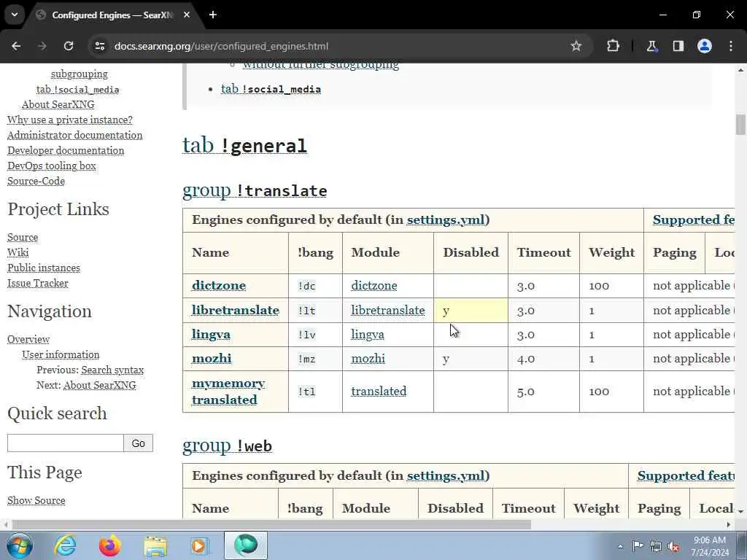
Task: Open the tab search dropdown arrow
Action: coord(15,15)
